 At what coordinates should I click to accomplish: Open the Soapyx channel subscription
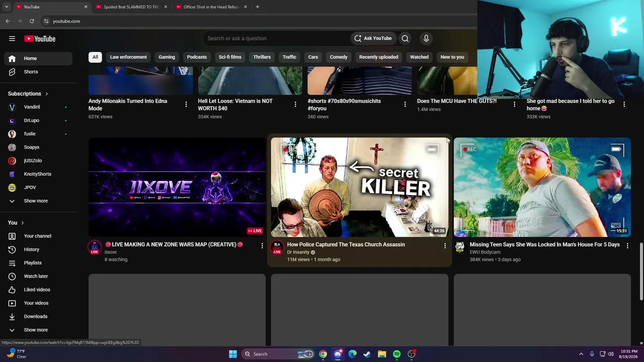pyautogui.click(x=38, y=147)
